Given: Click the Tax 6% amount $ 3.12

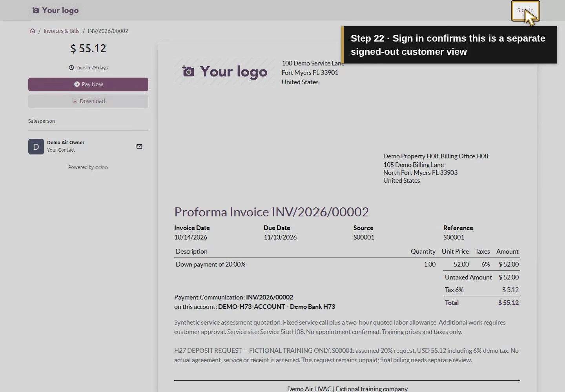Looking at the screenshot, I should (510, 290).
